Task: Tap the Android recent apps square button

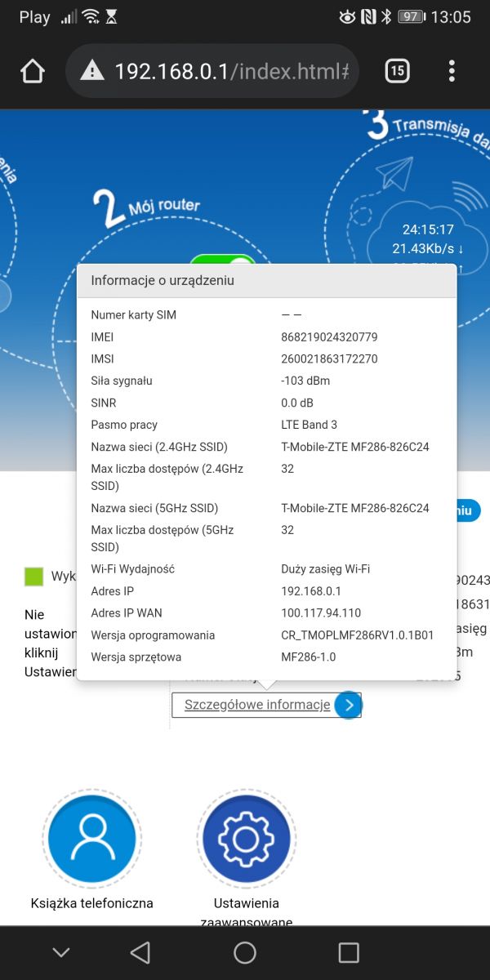Action: 349,952
